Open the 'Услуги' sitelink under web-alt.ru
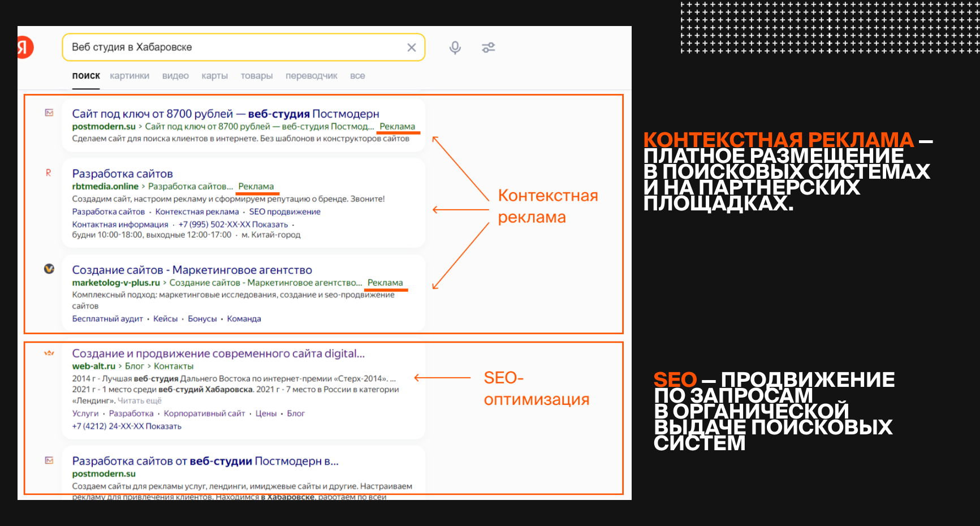 click(85, 413)
